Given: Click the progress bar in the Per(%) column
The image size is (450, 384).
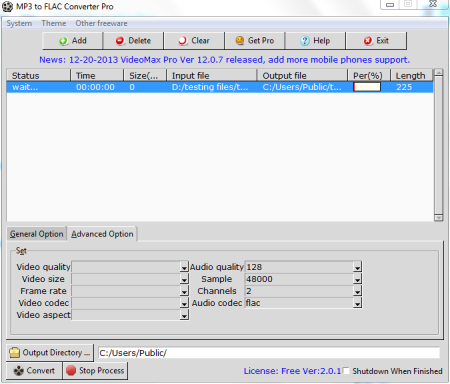Looking at the screenshot, I should click(x=367, y=87).
